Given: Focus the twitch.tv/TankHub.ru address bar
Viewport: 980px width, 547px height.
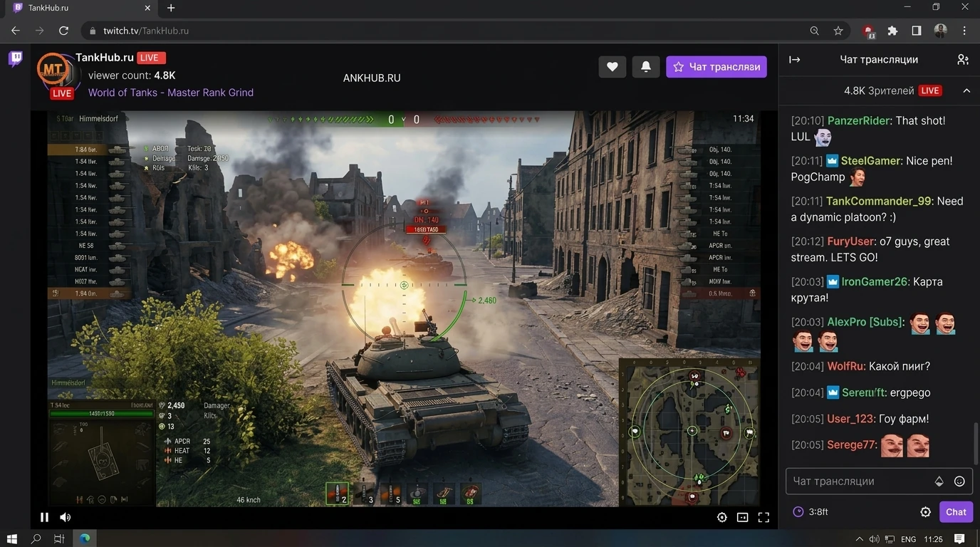Looking at the screenshot, I should (x=456, y=31).
